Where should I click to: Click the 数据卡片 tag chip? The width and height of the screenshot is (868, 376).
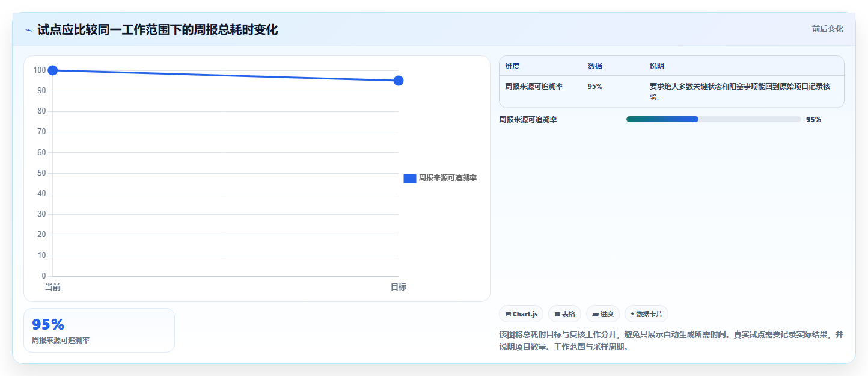point(646,314)
